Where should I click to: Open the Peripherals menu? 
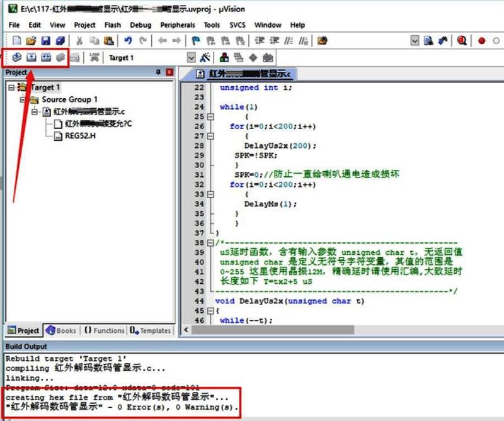point(177,25)
